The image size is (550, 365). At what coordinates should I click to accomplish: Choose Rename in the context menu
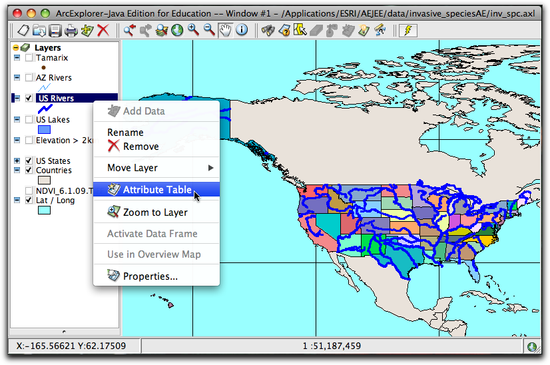coord(156,133)
